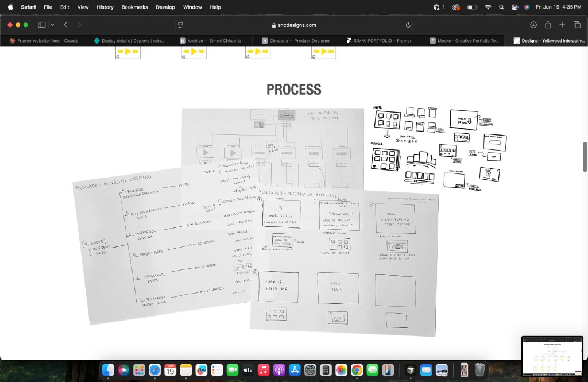Open Trash from the Dock

[x=479, y=370]
